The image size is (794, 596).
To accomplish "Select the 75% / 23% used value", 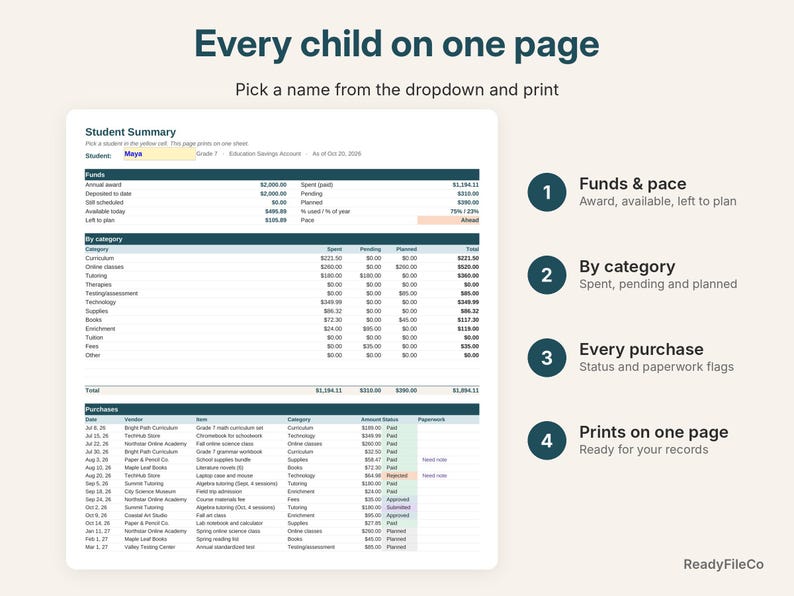I will point(464,211).
